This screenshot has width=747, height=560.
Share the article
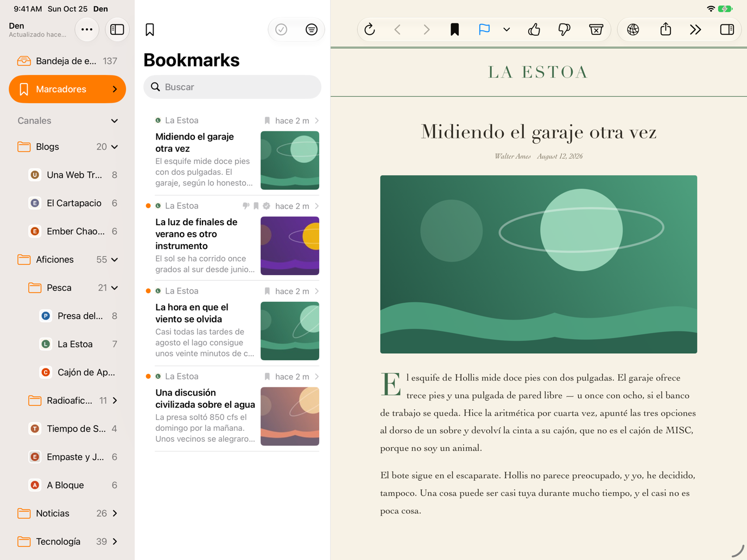pos(666,29)
